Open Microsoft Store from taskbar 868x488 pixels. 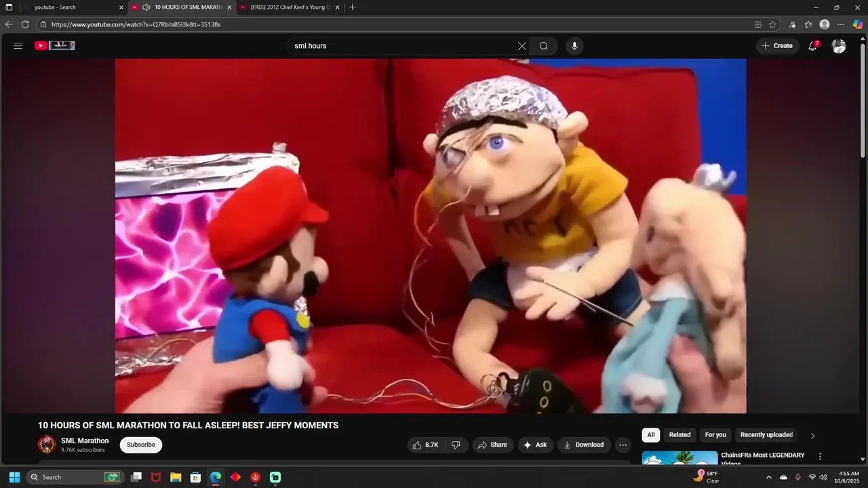pyautogui.click(x=195, y=477)
